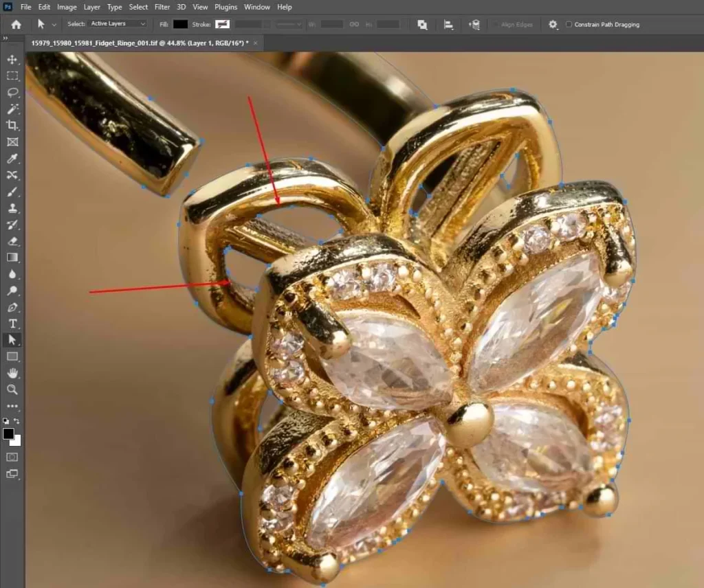The image size is (704, 588).
Task: Enable Constrain Path Dragging checkbox
Action: pos(569,24)
